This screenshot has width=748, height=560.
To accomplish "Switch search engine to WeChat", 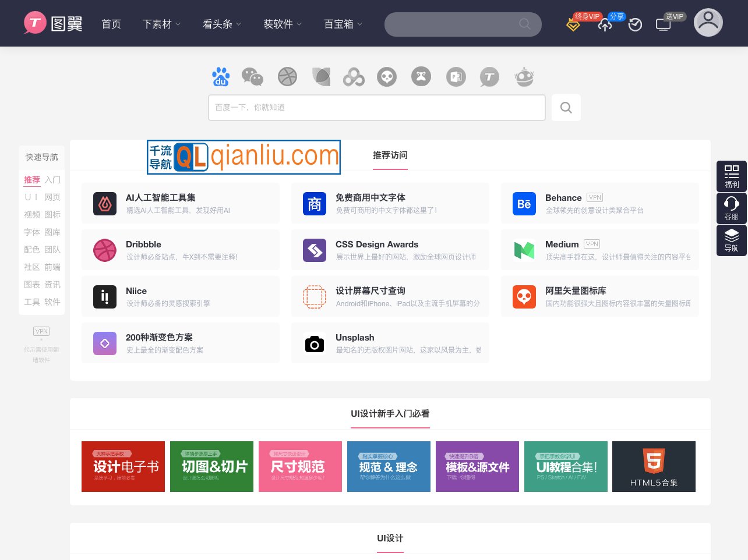I will click(x=253, y=76).
